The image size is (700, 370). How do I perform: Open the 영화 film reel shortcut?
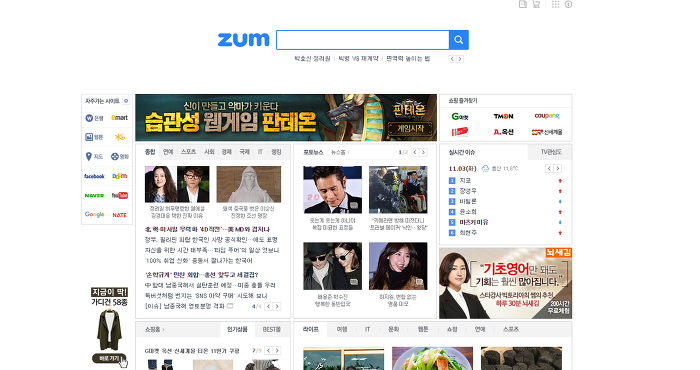click(x=119, y=156)
